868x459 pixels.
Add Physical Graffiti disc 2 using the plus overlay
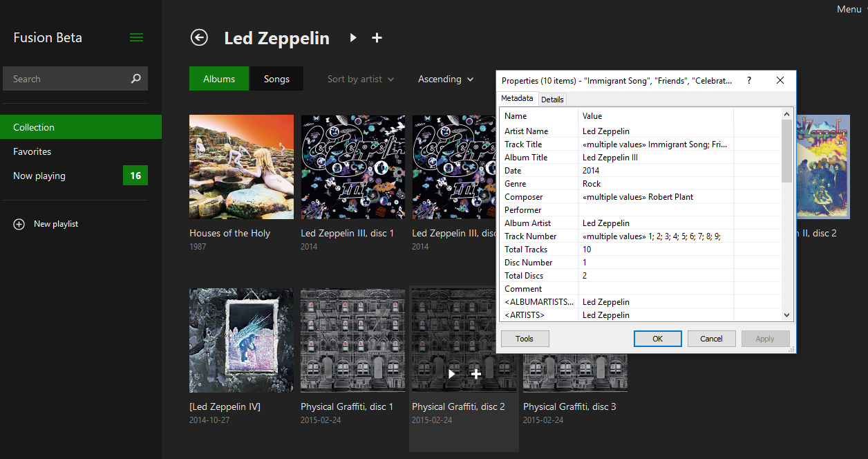(476, 373)
